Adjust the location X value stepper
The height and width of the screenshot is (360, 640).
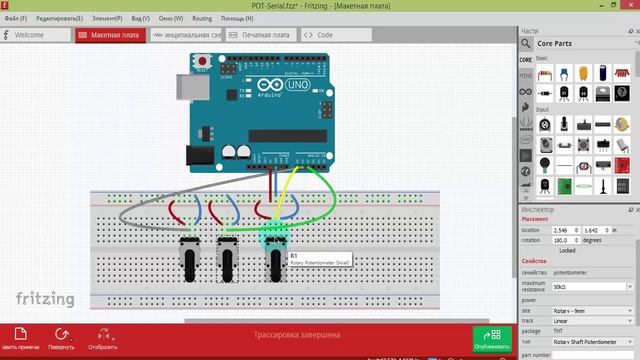point(576,230)
